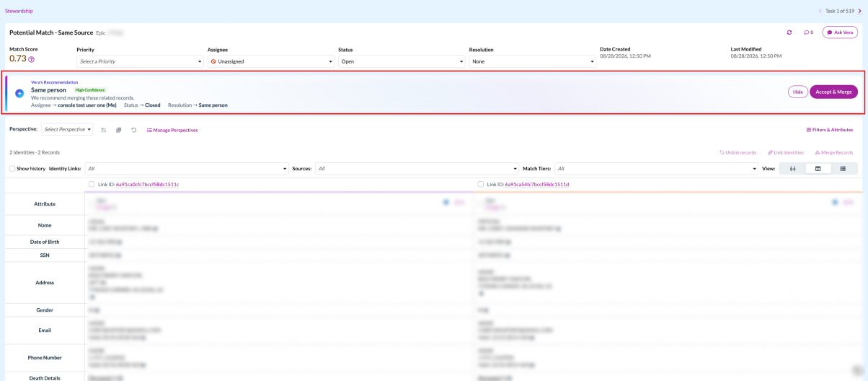
Task: Open Link ID 6a91ca0cfc7bccf58dc1511c
Action: coord(147,184)
